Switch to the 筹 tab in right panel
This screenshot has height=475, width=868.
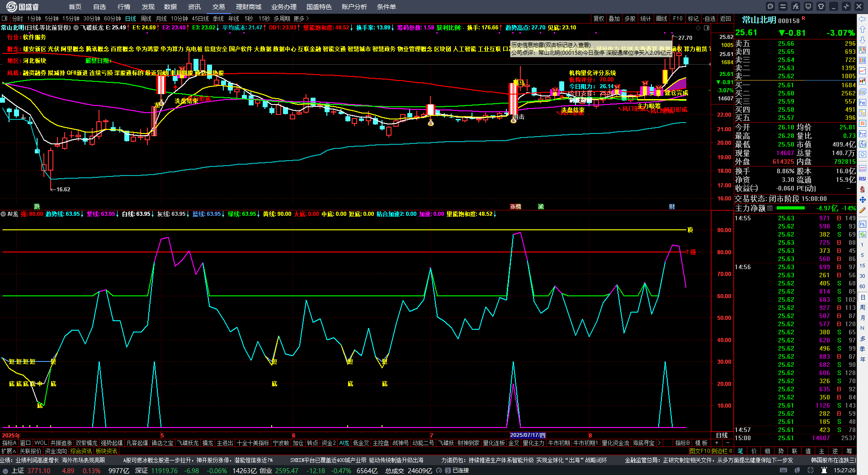849,451
